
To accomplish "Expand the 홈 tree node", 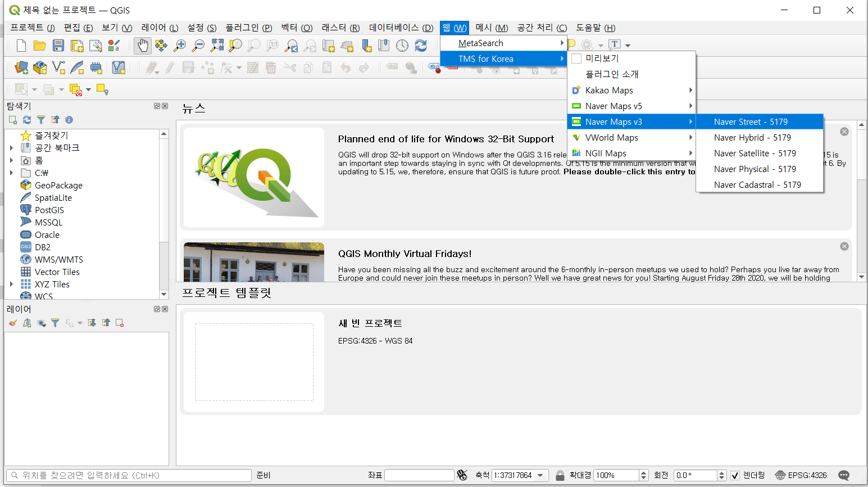I will click(11, 160).
